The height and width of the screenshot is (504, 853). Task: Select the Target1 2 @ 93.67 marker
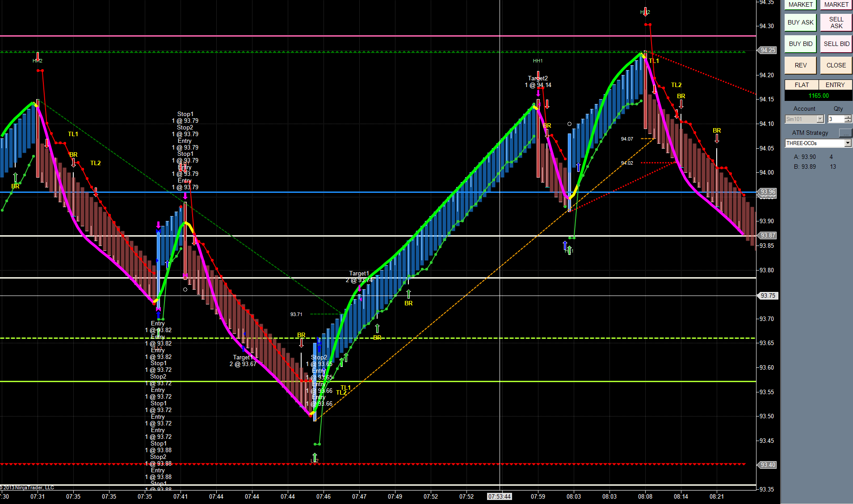point(243,361)
